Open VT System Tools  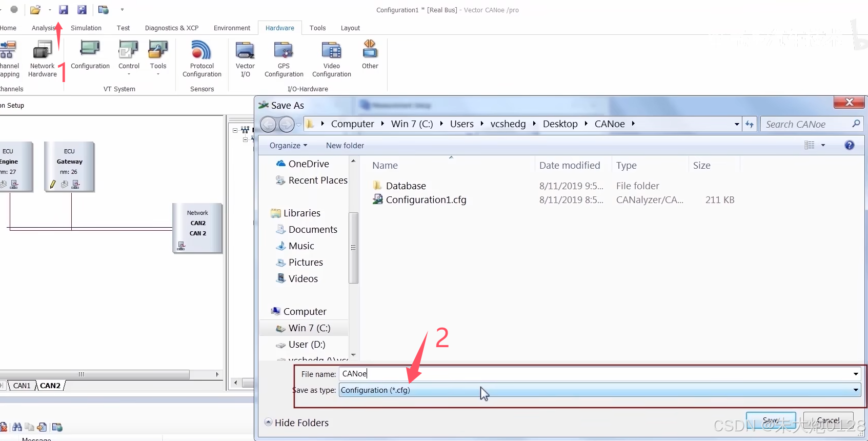point(158,58)
